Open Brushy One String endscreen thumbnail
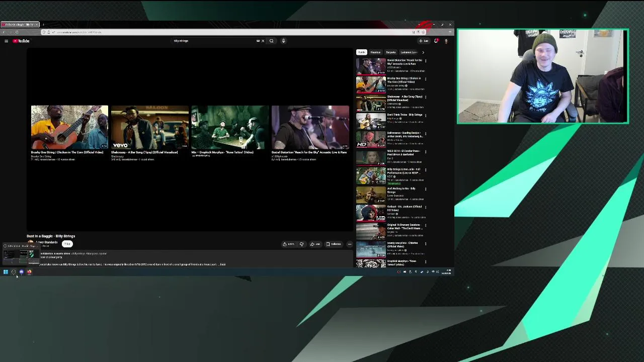 69,127
